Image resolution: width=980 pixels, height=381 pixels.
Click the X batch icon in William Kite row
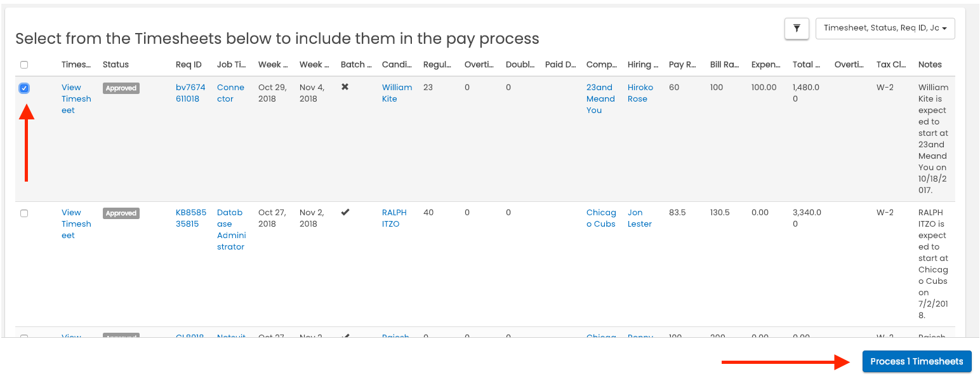click(x=345, y=87)
